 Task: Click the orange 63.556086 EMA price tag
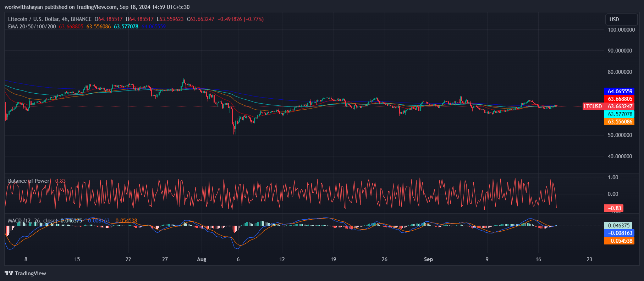(x=619, y=122)
